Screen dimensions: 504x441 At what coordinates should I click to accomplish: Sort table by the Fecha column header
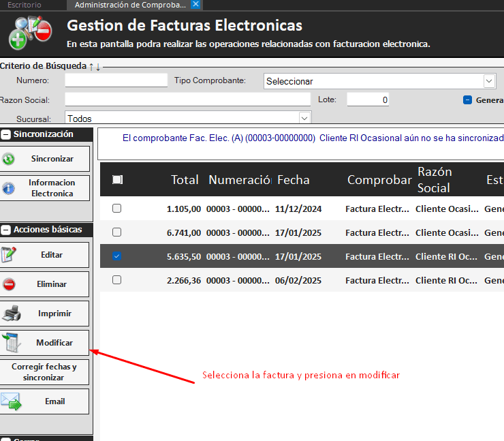[294, 180]
